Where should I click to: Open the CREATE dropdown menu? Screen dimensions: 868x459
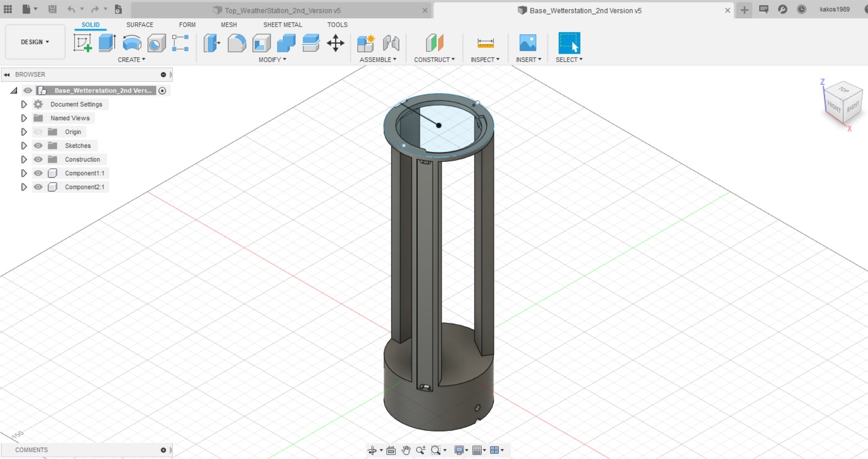pos(132,60)
